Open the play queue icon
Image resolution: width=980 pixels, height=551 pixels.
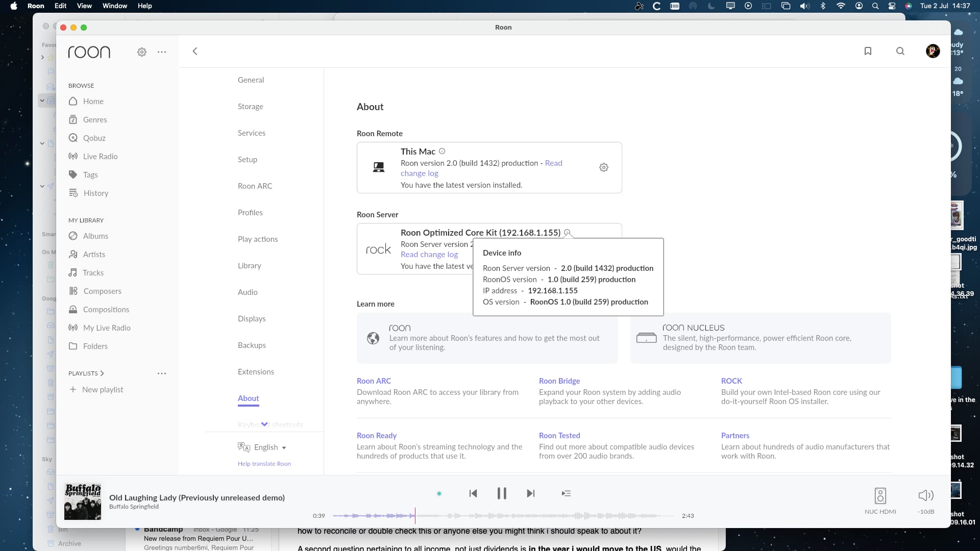(566, 493)
